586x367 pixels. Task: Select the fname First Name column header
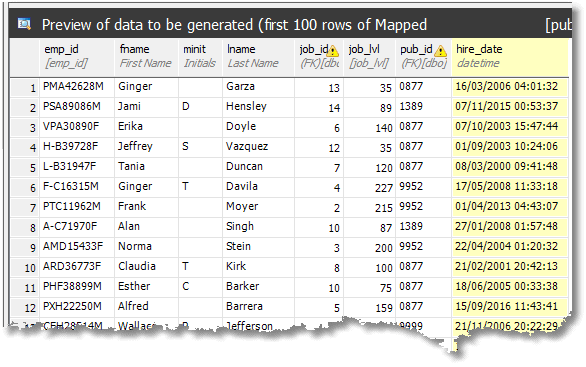tap(146, 58)
